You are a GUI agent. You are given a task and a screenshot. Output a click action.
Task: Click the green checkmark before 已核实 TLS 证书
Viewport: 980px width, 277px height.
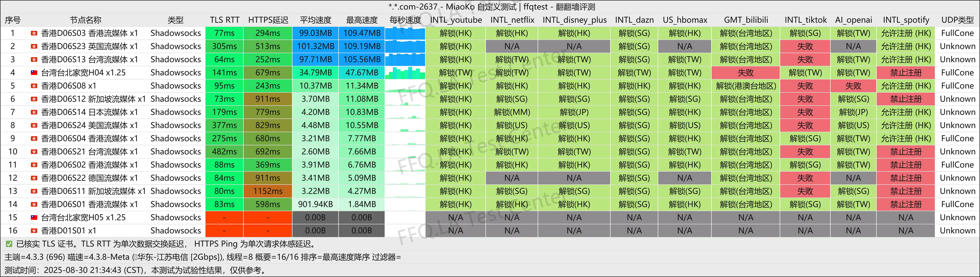pos(9,244)
